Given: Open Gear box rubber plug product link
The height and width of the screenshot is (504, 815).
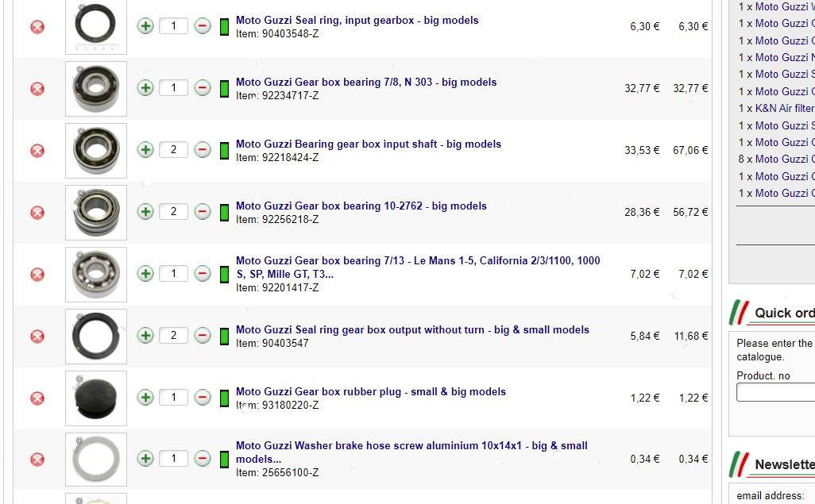Looking at the screenshot, I should click(371, 392).
